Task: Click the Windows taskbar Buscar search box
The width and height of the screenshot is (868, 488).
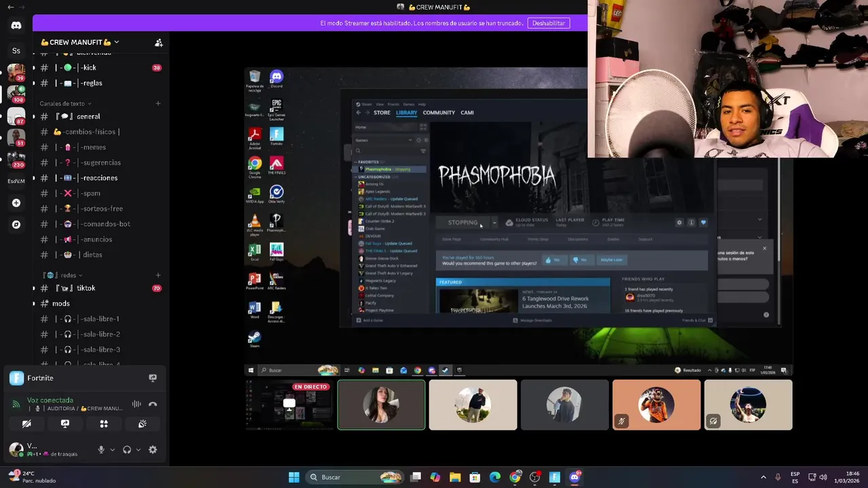Action: point(354,477)
